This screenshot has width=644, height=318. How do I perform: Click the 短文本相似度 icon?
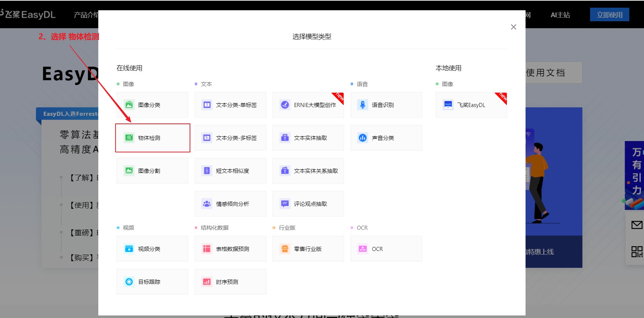point(207,171)
